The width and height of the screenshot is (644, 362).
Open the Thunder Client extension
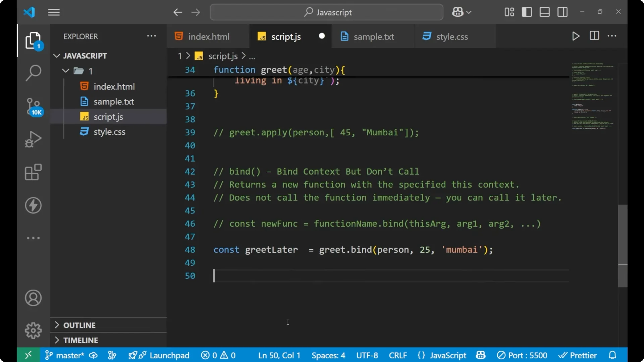pos(33,205)
